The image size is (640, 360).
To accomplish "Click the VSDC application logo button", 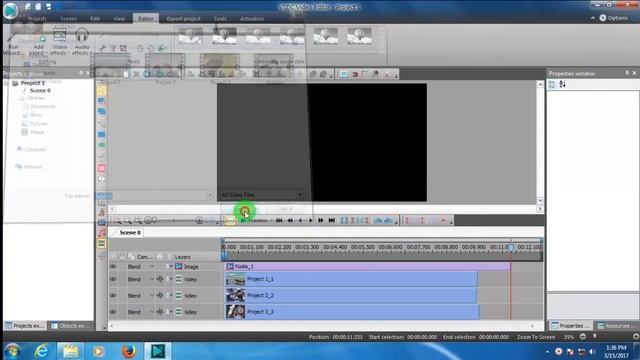I will tap(10, 10).
